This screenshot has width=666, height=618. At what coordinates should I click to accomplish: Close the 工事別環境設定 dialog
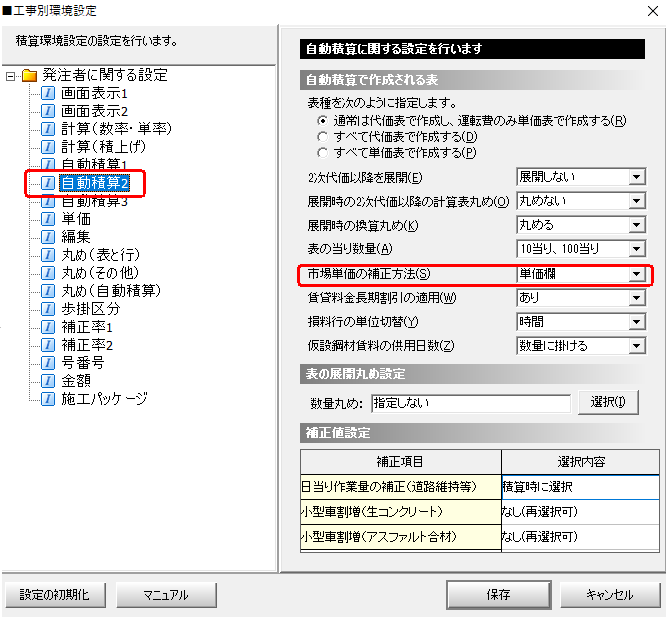coord(653,11)
